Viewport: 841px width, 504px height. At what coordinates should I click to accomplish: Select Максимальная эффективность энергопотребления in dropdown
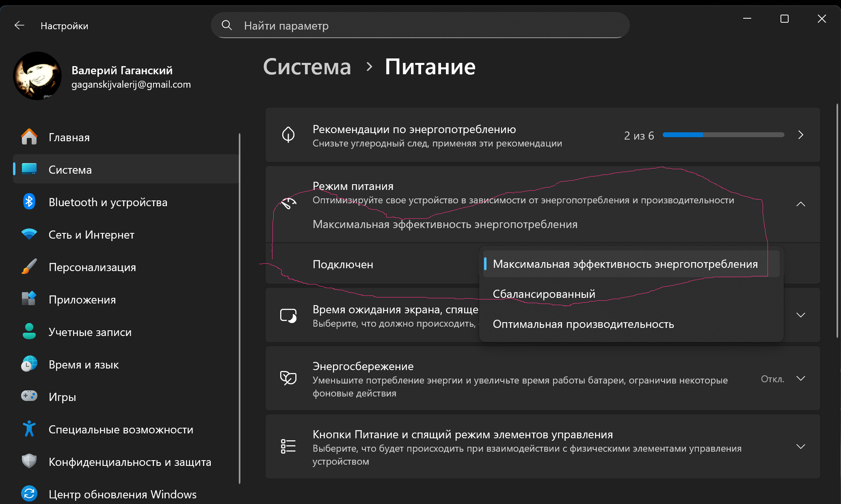(625, 264)
